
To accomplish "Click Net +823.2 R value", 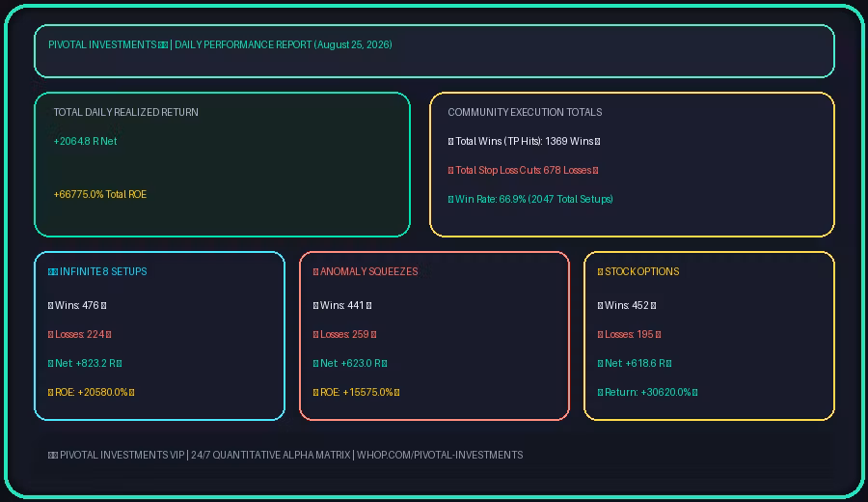I will click(x=85, y=363).
